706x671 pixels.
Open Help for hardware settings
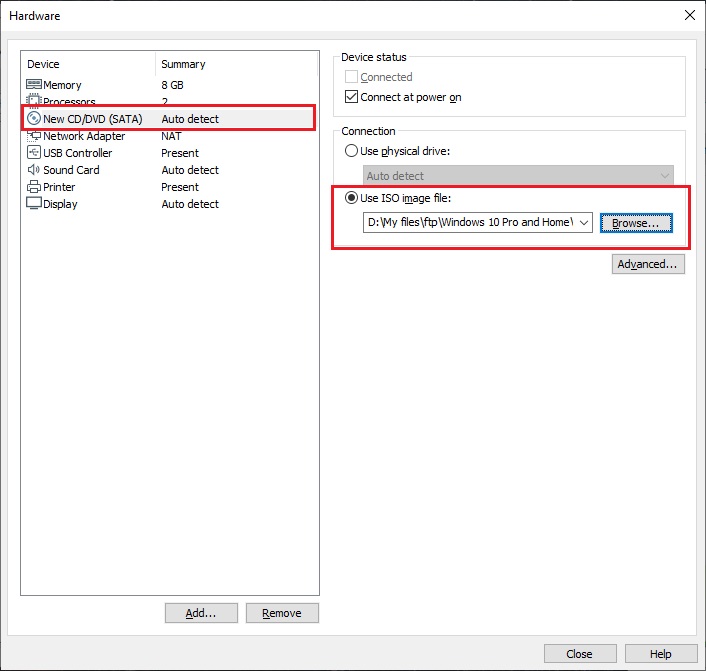(x=661, y=653)
